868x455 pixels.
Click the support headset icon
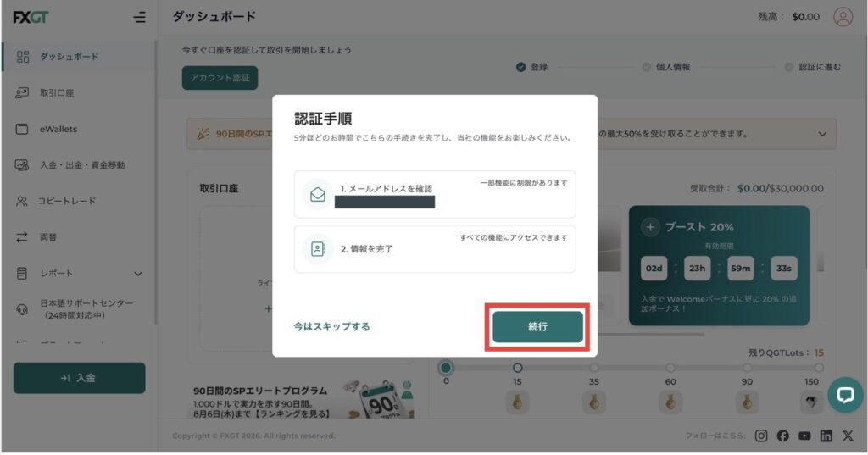click(22, 309)
